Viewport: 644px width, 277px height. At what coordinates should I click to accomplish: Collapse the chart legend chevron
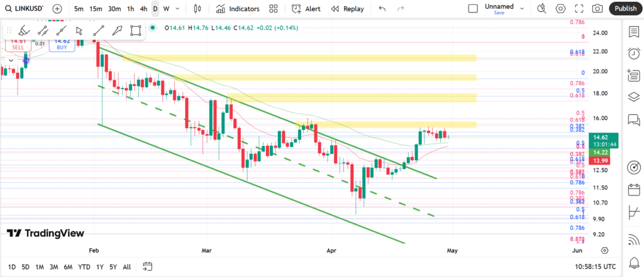pos(11,60)
